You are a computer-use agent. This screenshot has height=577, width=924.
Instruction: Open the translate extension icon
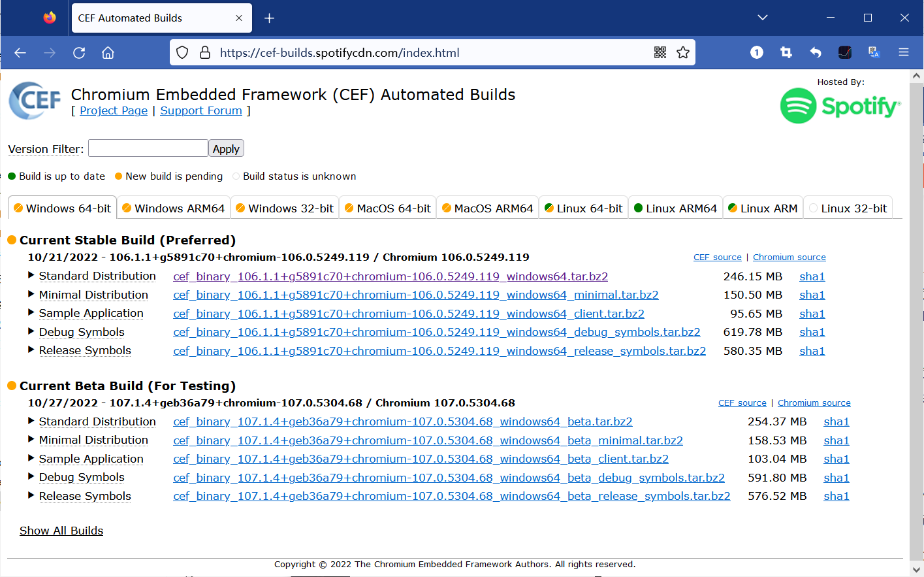click(x=874, y=52)
